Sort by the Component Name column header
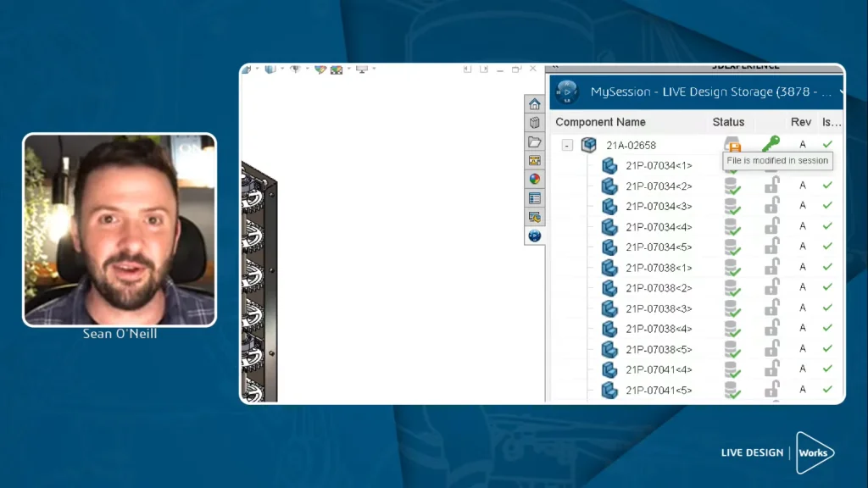Image resolution: width=868 pixels, height=488 pixels. click(600, 122)
